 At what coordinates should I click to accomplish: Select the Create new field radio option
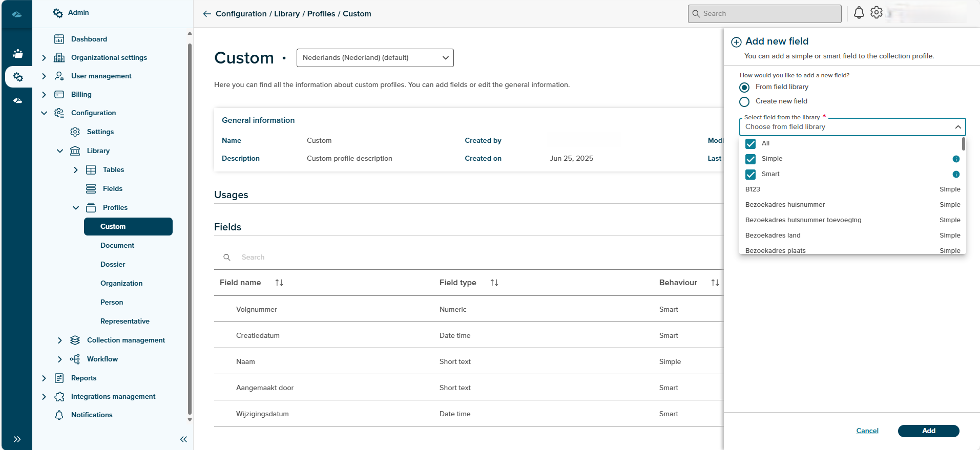point(744,101)
